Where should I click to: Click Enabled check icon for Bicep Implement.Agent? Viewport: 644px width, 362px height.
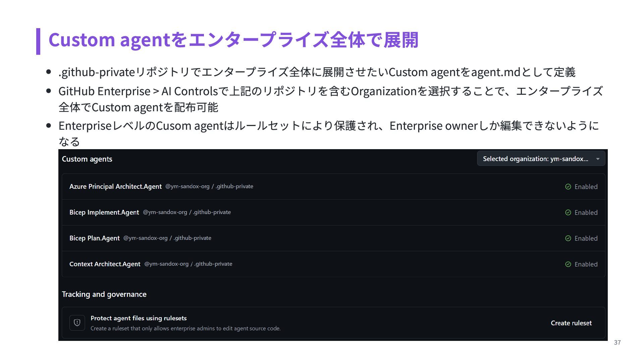point(568,213)
